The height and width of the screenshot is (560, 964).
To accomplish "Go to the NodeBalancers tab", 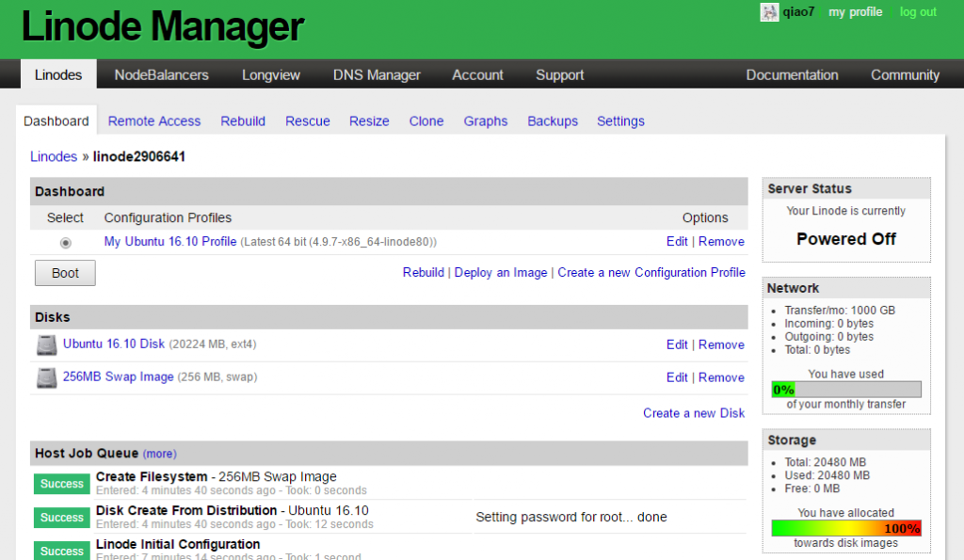I will point(162,75).
